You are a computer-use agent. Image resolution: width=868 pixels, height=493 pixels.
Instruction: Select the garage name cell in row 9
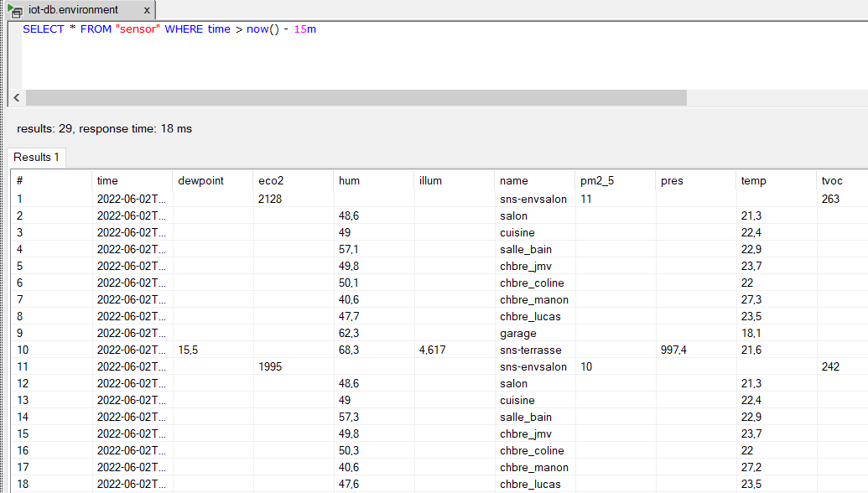(517, 333)
